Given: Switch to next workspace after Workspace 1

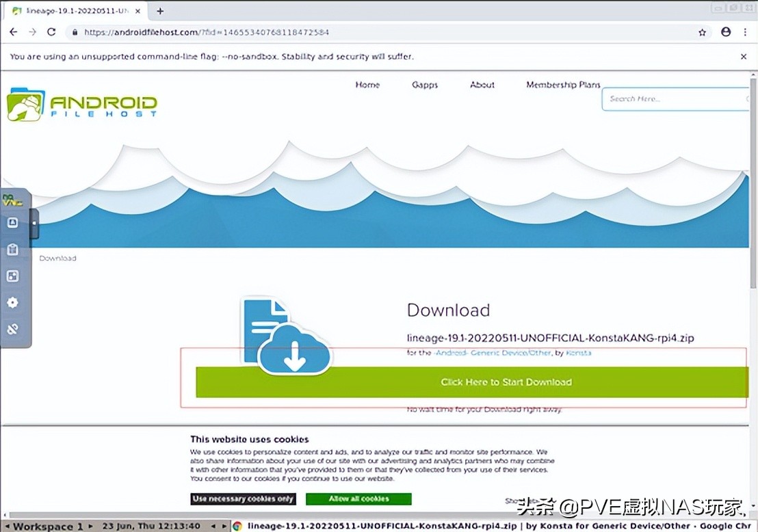Looking at the screenshot, I should 90,527.
